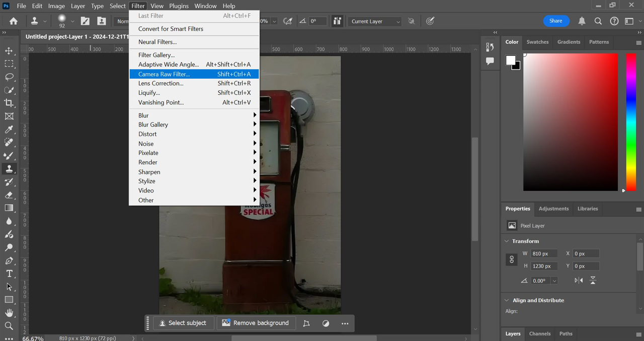Screen dimensions: 644x341
Task: Click the hue slider in Color panel
Action: [x=631, y=122]
